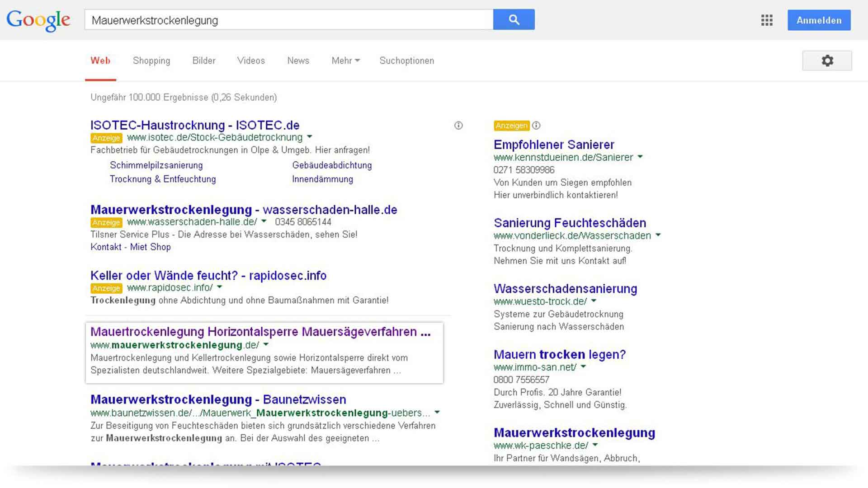Expand arrow next to kennstdueinen.de URL
This screenshot has height=488, width=868.
point(640,157)
